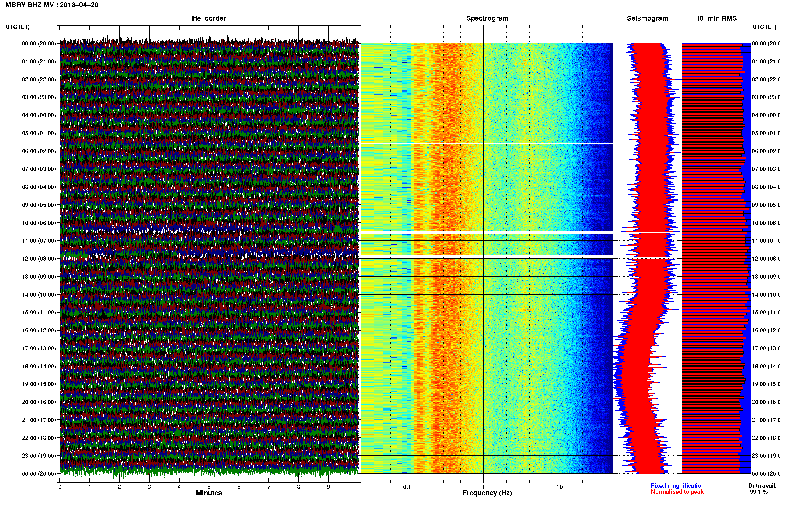Click the MBRY BHZ MV : 2018-04-20 title
Viewport: 812px width, 508px height.
pos(52,5)
